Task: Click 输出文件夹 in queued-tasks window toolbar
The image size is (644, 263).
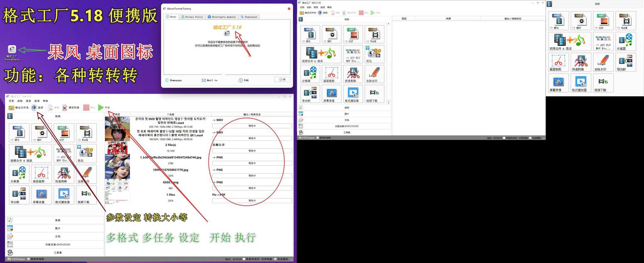Action: [19, 108]
